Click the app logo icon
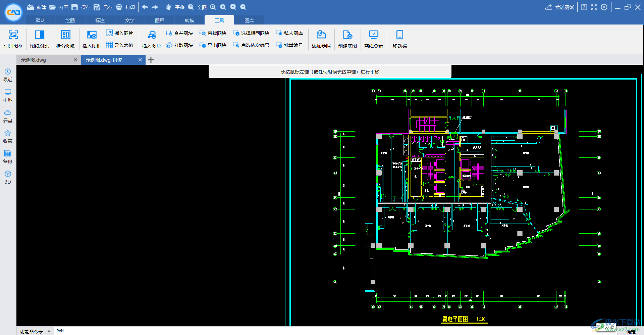The width and height of the screenshot is (644, 335). [x=13, y=12]
